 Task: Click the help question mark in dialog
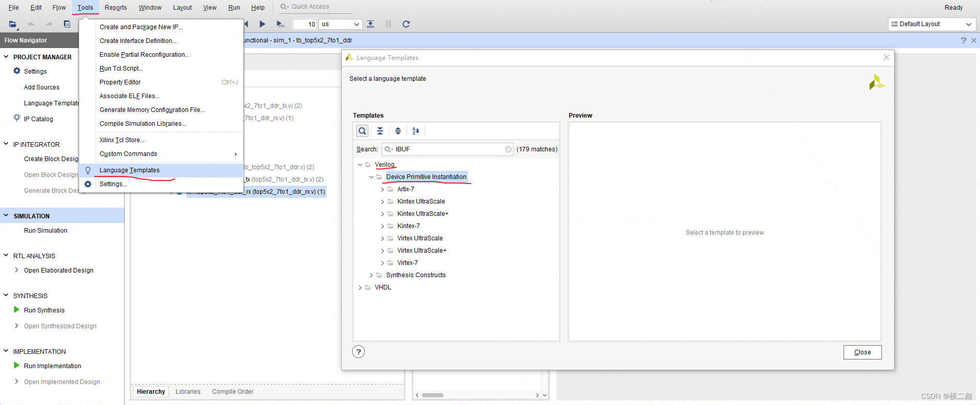tap(359, 352)
